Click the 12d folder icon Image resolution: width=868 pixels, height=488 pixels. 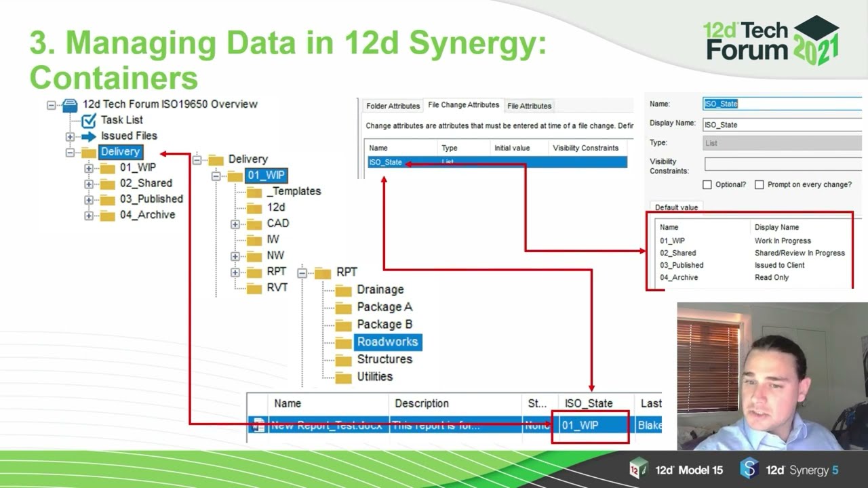coord(254,208)
